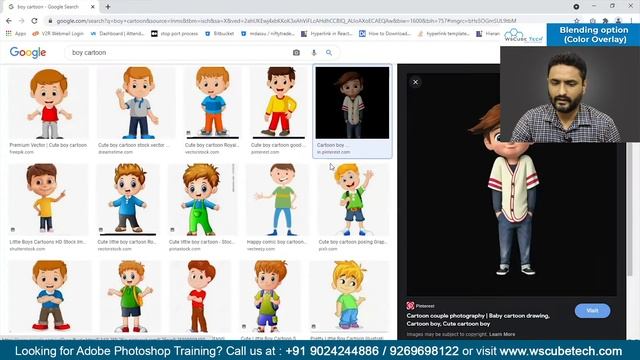The height and width of the screenshot is (360, 640).
Task: Open the 'Cute Little Boy Cartoon S...' thumbnail
Action: click(x=270, y=296)
